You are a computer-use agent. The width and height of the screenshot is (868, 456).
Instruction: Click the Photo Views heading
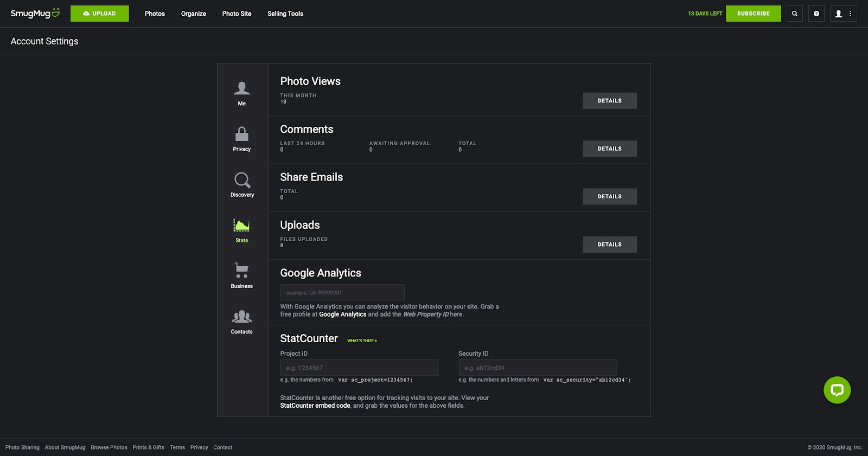tap(310, 81)
